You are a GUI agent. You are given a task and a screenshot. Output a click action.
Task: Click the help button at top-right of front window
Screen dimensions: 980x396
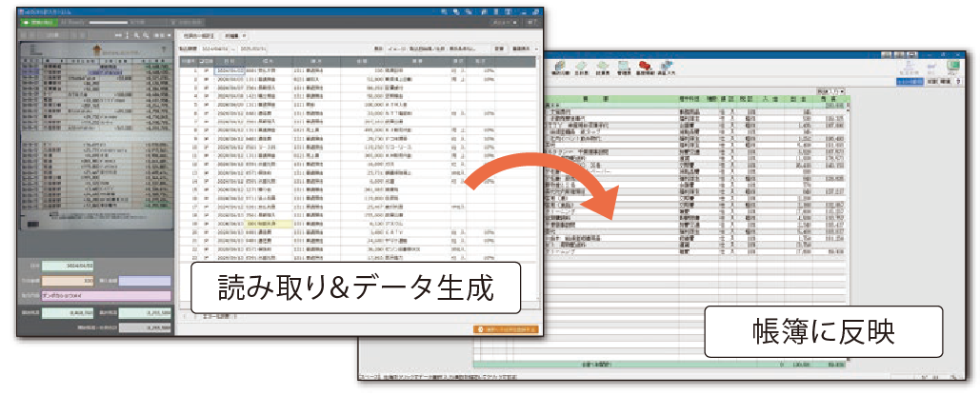pyautogui.click(x=531, y=22)
